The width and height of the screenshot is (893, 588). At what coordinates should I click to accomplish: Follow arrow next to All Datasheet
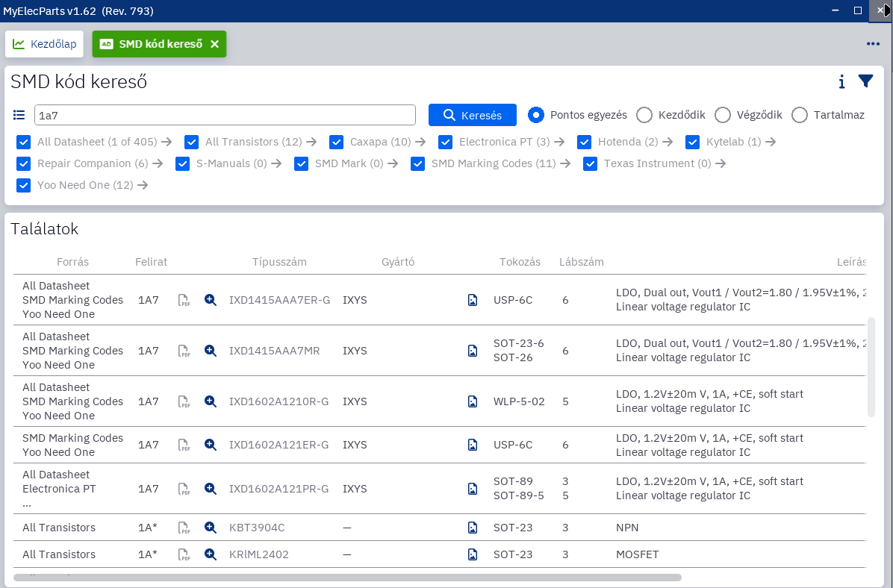pos(167,142)
